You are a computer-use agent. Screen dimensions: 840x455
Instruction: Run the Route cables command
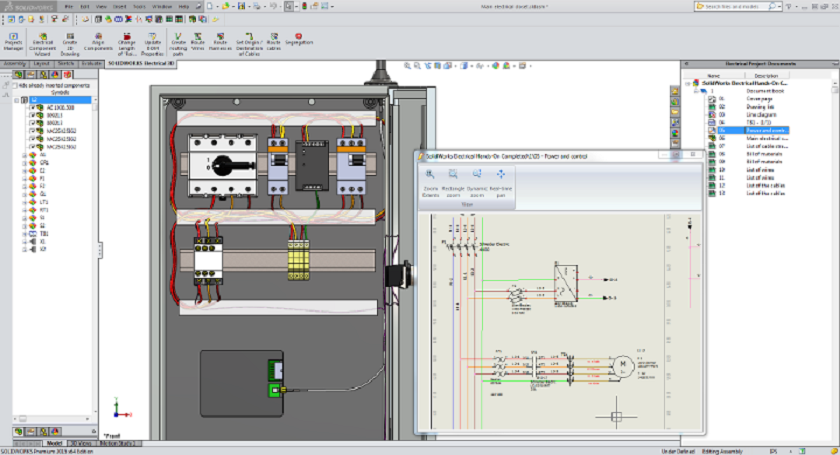pyautogui.click(x=274, y=42)
